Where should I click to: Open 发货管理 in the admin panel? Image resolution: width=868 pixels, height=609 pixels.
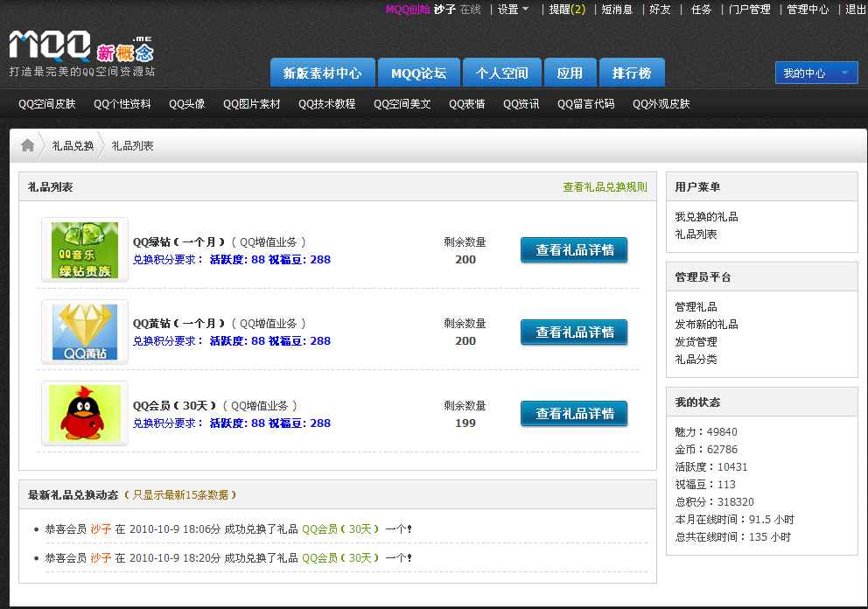click(696, 343)
